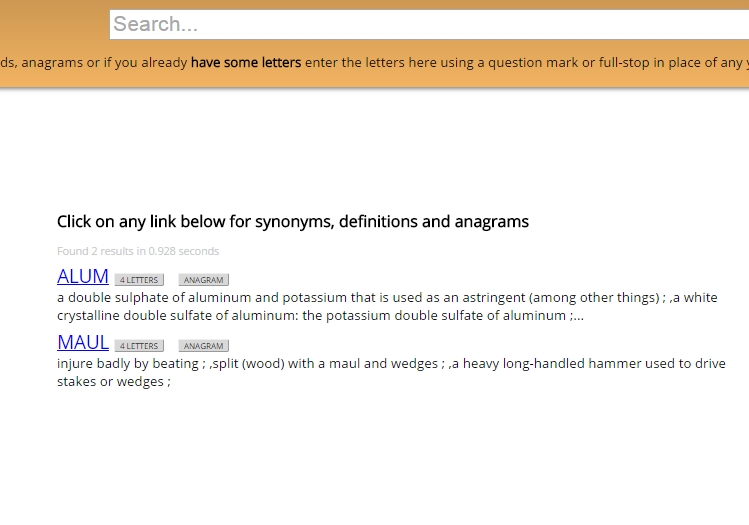Screen dimensions: 749x525
Task: Open the MAUL result link
Action: pyautogui.click(x=83, y=343)
